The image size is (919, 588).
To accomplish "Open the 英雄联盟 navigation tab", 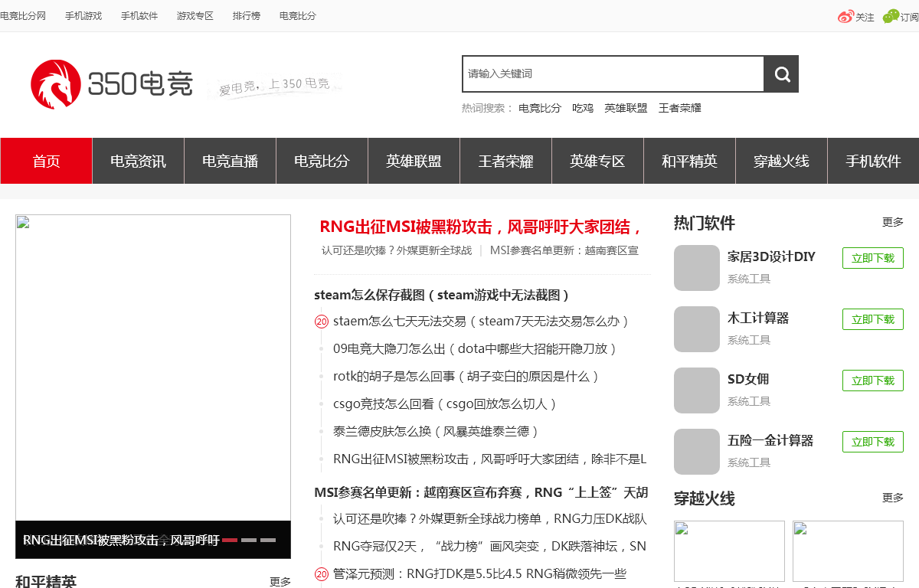I will pos(414,161).
